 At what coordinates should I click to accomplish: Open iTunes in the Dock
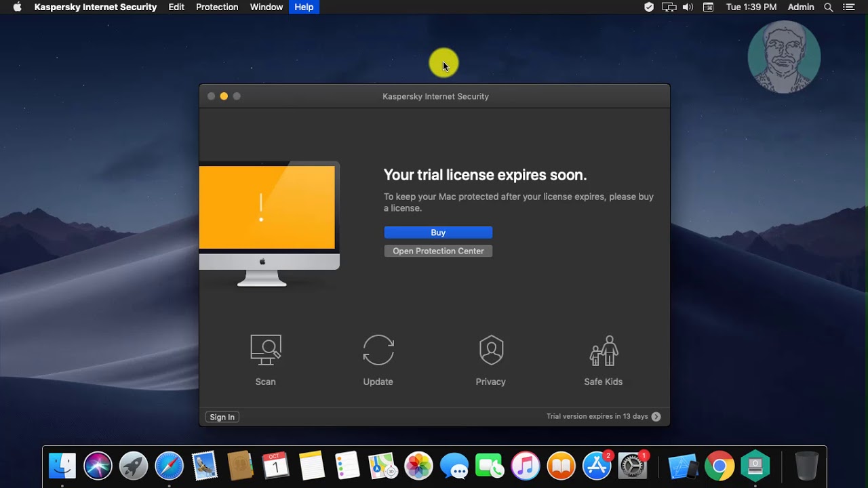(x=526, y=466)
